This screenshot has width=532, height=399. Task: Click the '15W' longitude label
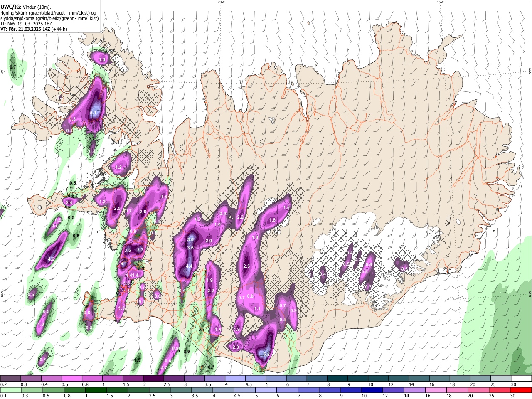[440, 2]
